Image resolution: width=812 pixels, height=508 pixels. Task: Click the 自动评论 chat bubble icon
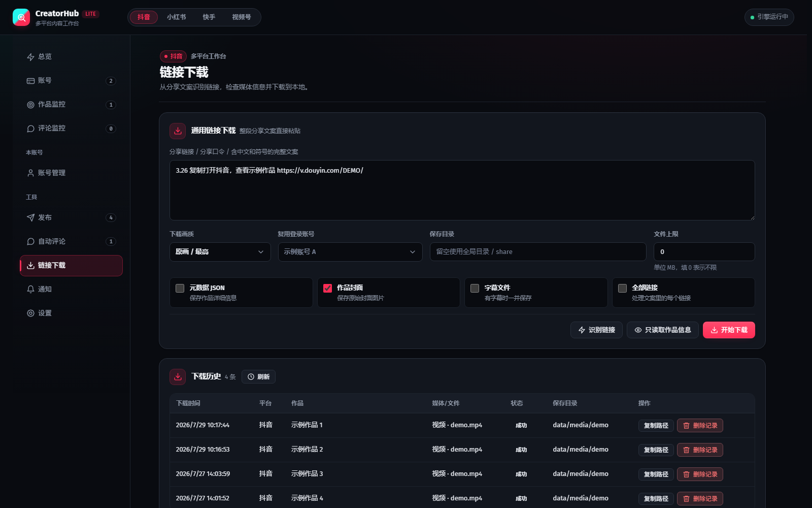pyautogui.click(x=30, y=242)
